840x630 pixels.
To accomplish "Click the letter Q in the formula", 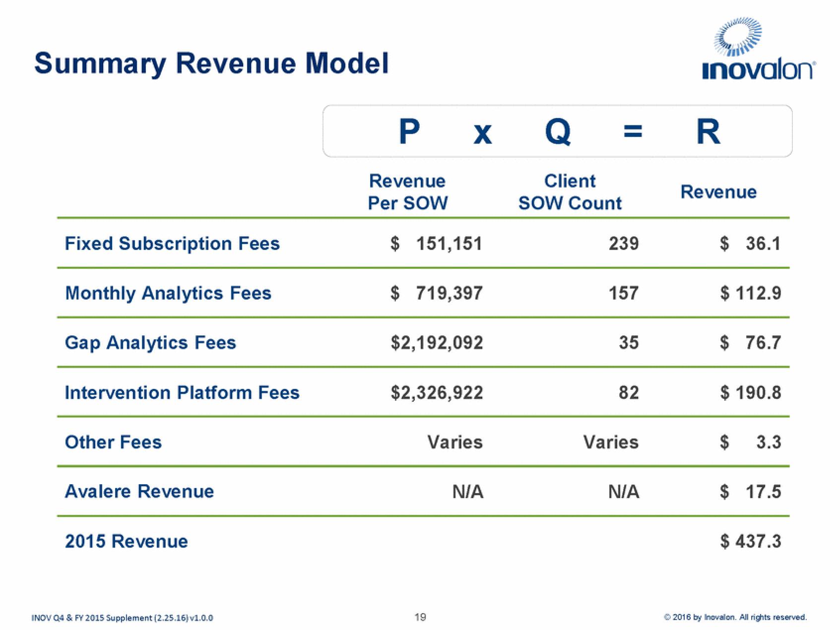I will pyautogui.click(x=558, y=132).
